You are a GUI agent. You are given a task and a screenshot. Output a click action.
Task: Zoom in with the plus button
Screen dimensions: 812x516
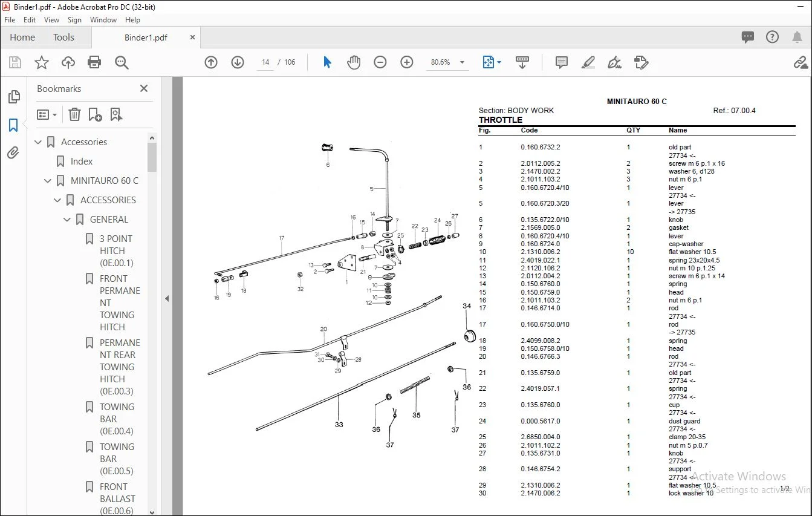tap(407, 62)
